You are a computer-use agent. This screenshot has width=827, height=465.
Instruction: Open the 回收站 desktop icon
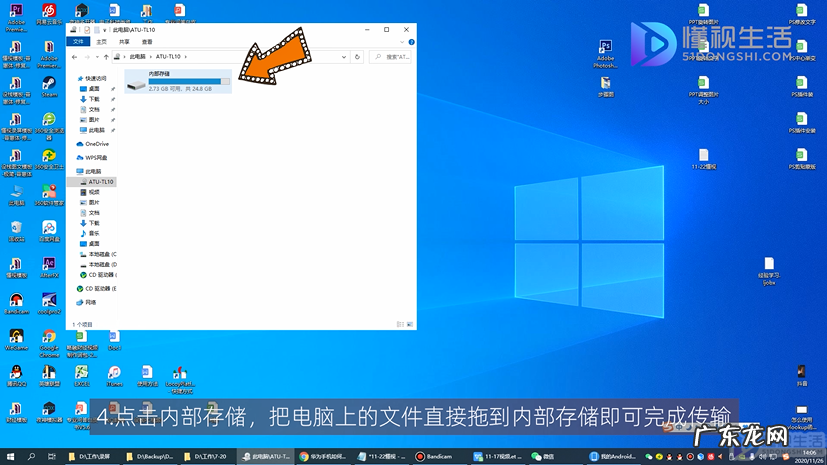(x=16, y=231)
